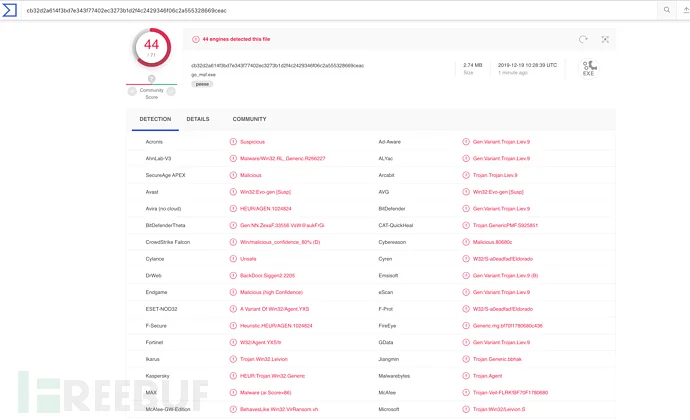This screenshot has height=420, width=690.
Task: Click the graph expand icon beside refresh
Action: coord(605,39)
